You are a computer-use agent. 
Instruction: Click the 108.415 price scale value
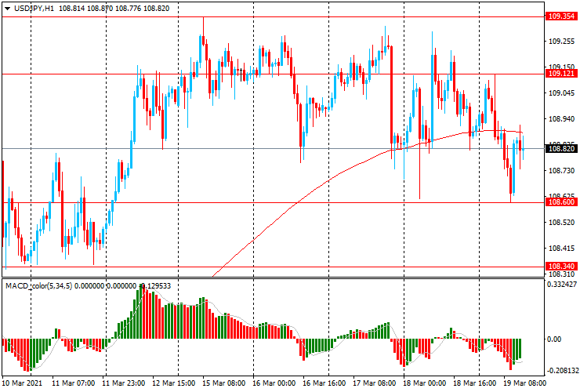[561, 249]
